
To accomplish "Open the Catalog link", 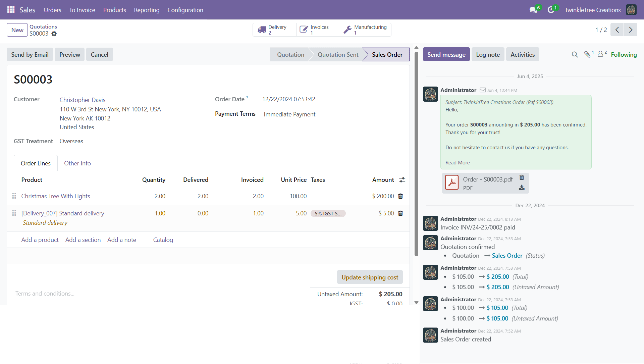I will [x=163, y=240].
